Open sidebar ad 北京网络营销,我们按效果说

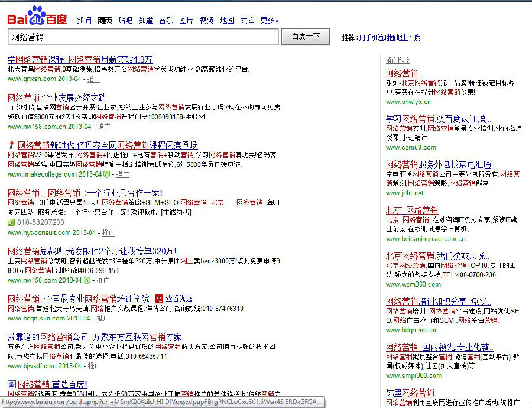point(437,255)
